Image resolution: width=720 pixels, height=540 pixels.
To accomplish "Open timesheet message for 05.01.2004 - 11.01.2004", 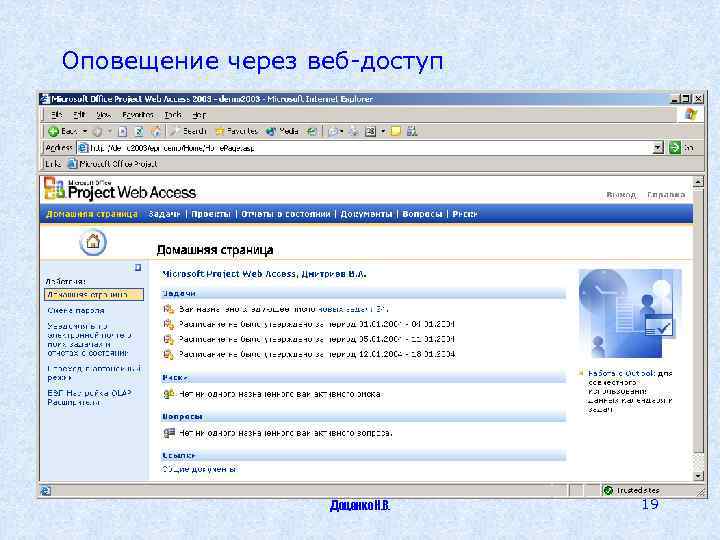I will point(317,339).
